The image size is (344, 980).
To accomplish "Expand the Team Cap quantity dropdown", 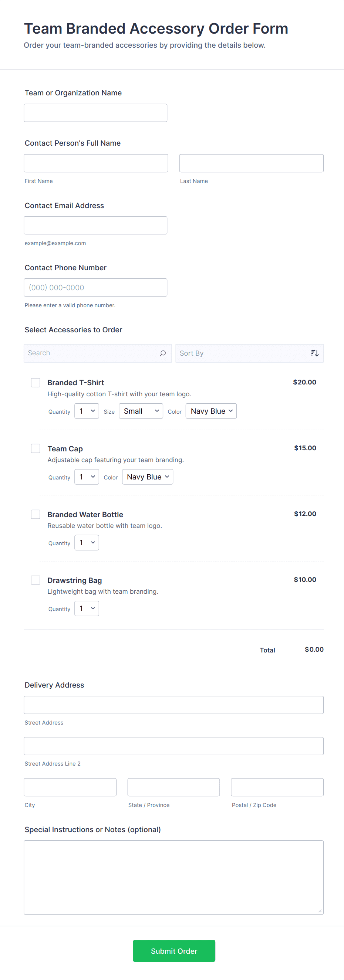I will [x=87, y=477].
